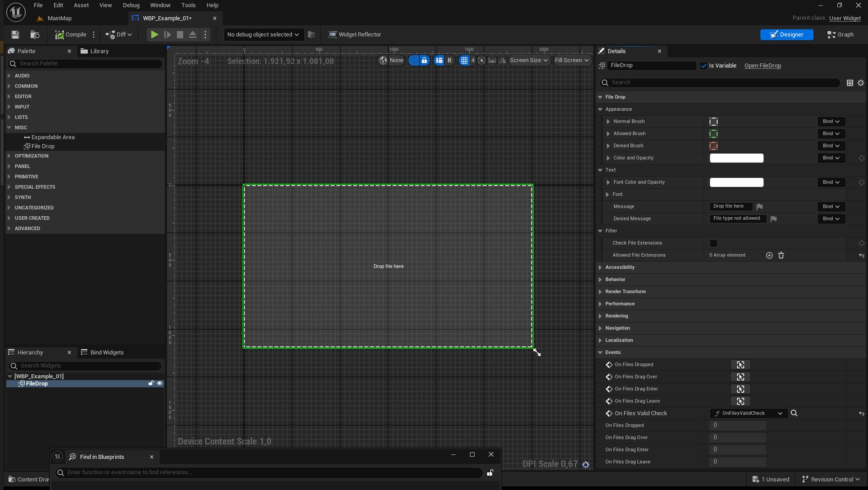Screen dimensions: 868x490
Task: Click the Widget Reflector button
Action: (355, 34)
